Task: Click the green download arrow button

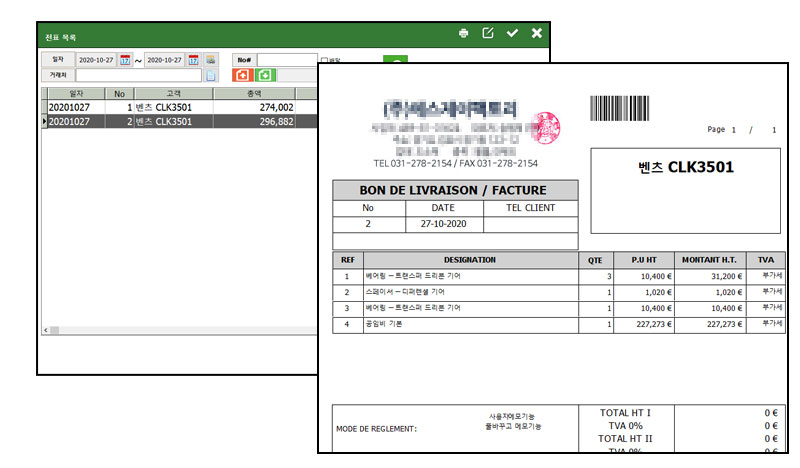Action: click(265, 75)
